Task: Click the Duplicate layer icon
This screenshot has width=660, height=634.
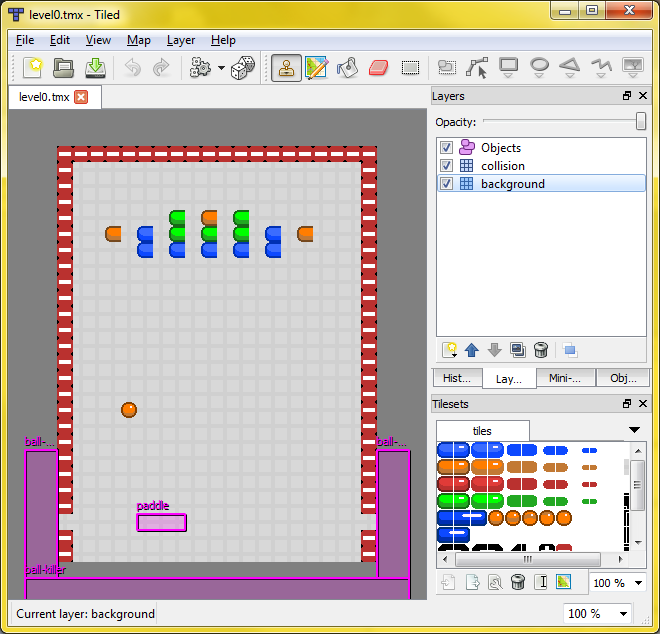Action: coord(518,350)
